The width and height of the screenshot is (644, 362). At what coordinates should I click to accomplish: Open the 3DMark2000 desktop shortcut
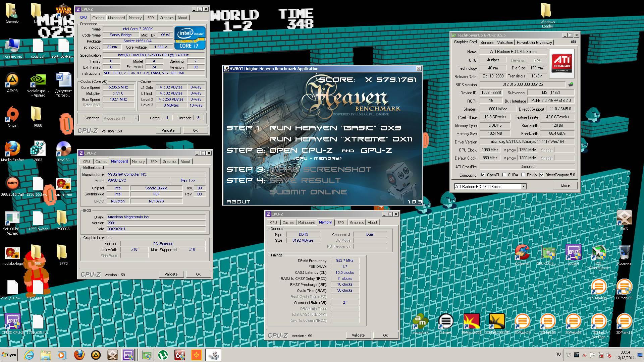(x=471, y=324)
